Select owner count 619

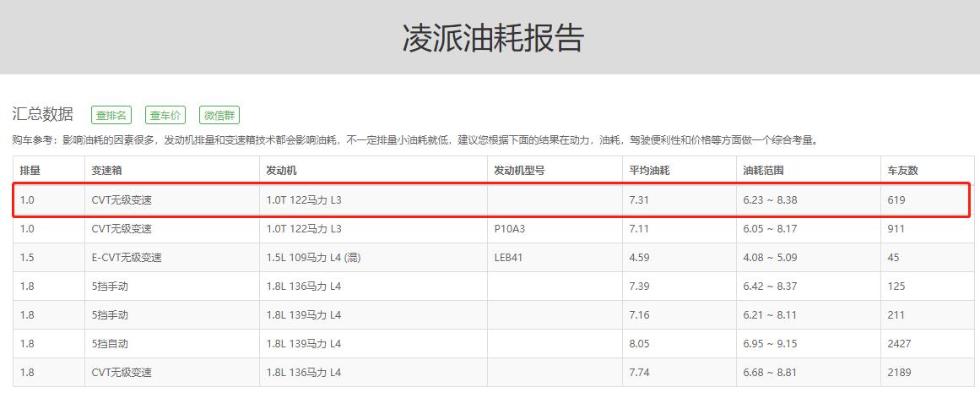click(896, 201)
